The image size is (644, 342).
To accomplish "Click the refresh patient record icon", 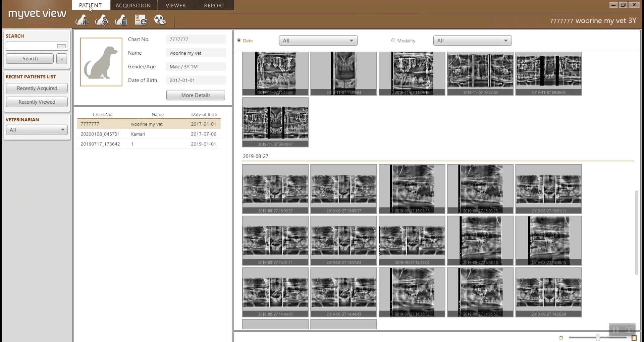I will tap(141, 20).
